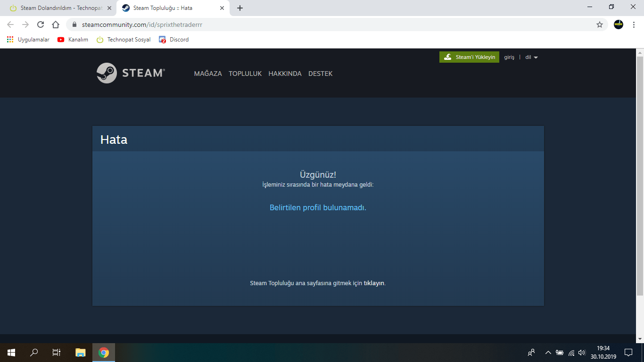Viewport: 644px width, 362px height.
Task: Go back with the browser back arrow
Action: (x=10, y=25)
